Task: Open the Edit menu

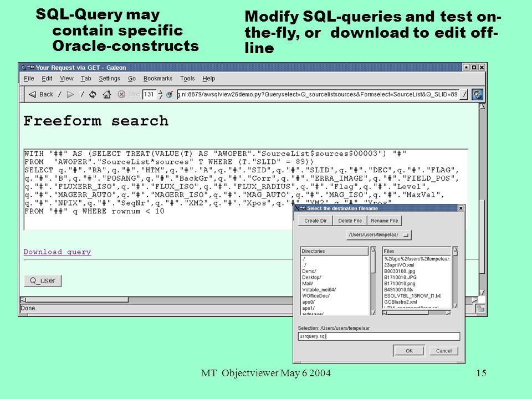Action: (47, 78)
